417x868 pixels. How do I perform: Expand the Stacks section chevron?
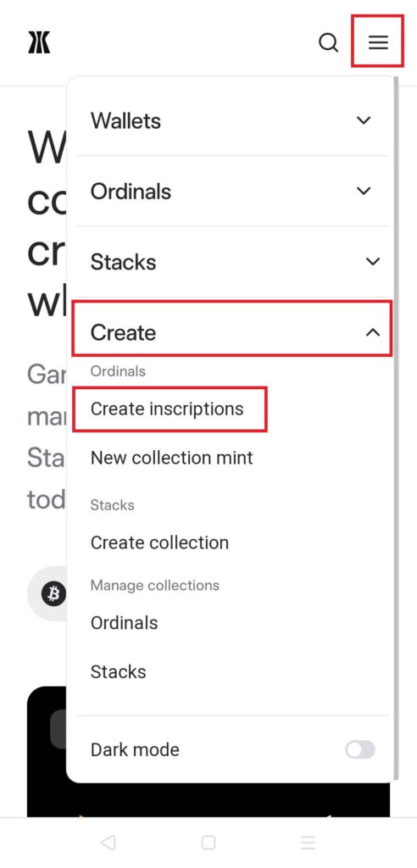(x=373, y=261)
